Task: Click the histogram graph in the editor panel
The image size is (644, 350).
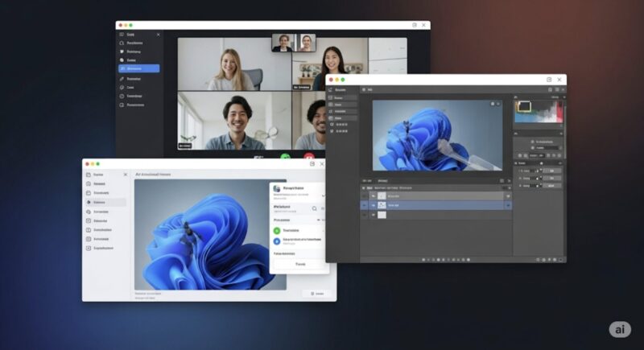Action: tap(539, 112)
